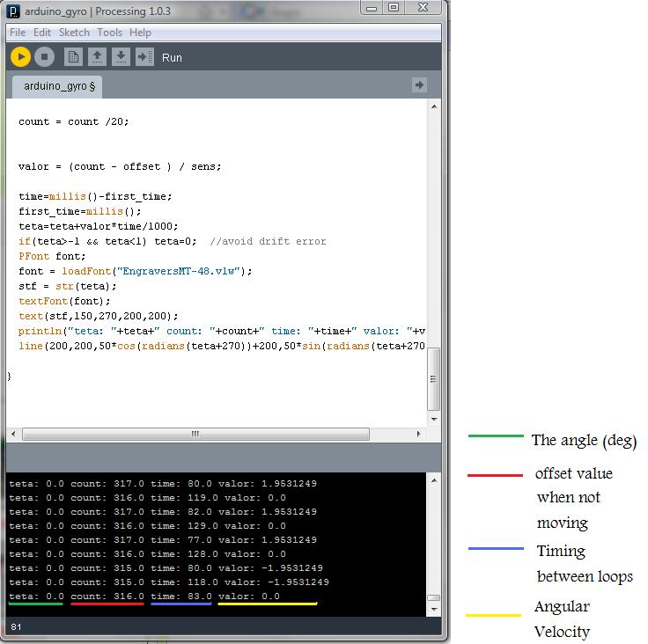Click the editor scroll up arrow

coord(434,106)
